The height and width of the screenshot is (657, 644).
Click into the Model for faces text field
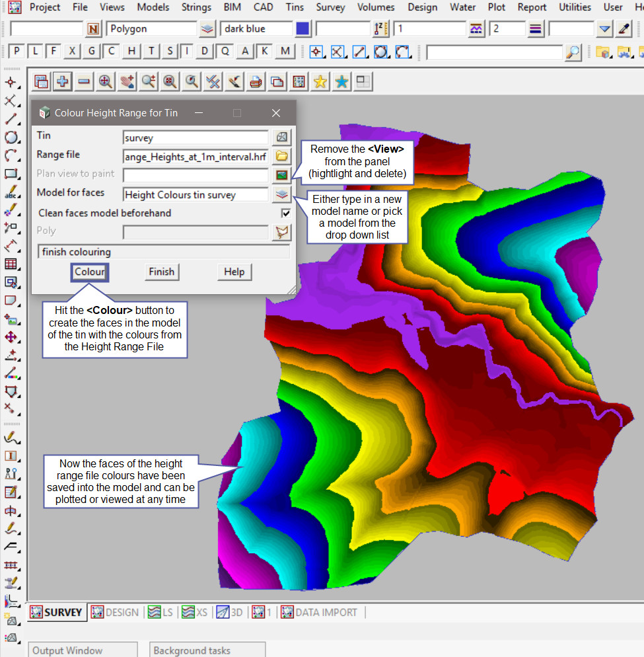[196, 195]
